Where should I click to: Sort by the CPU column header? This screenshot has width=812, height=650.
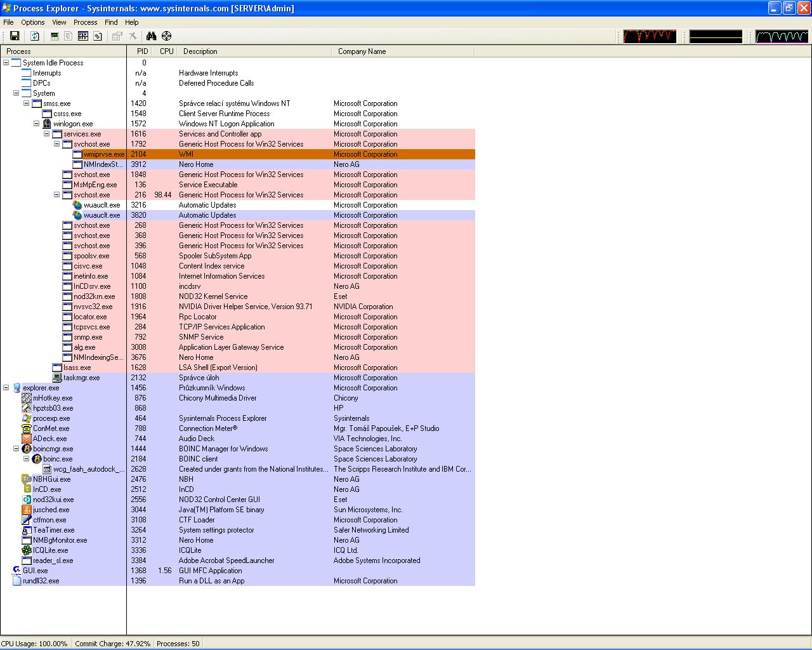(166, 51)
